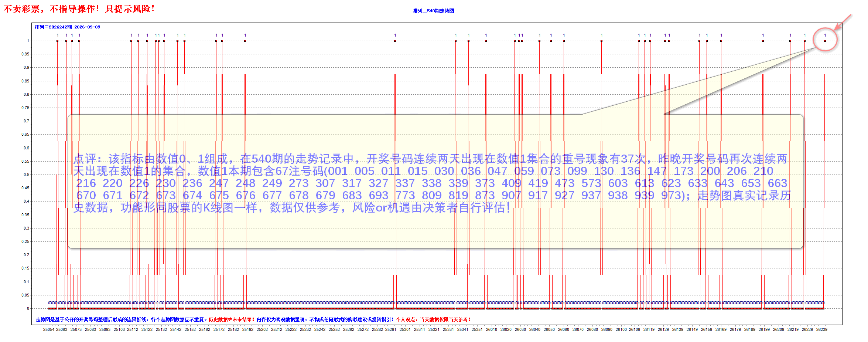The image size is (868, 342).
Task: Click the phrase 风险or机遇由决策者自行评估 in the comment
Action: pos(428,208)
